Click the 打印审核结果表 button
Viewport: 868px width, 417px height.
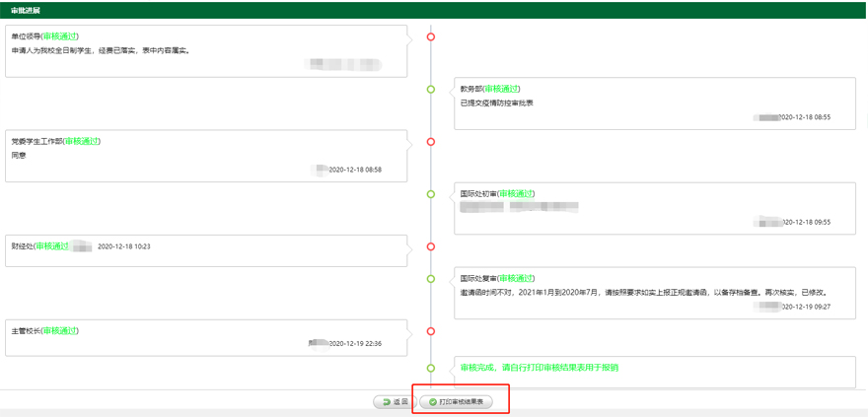pyautogui.click(x=456, y=402)
